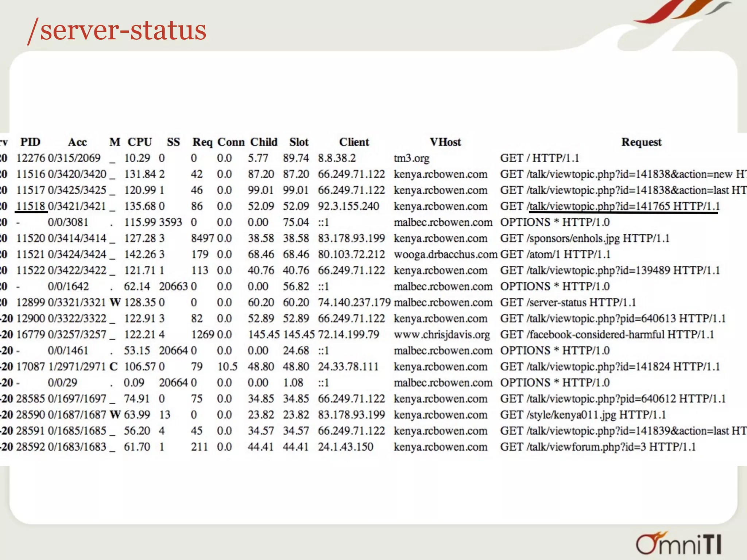Select the Conn column header
The height and width of the screenshot is (560, 747).
click(231, 142)
